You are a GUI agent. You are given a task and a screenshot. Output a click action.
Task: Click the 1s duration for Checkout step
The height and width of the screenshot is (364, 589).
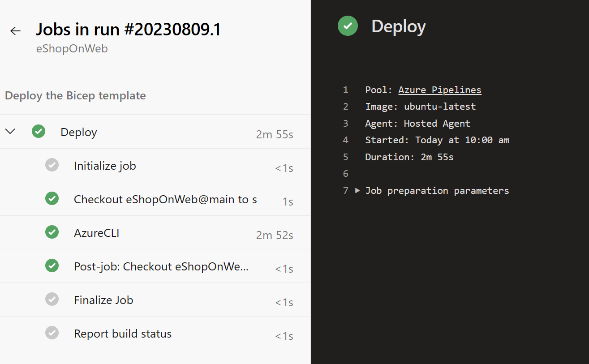288,201
